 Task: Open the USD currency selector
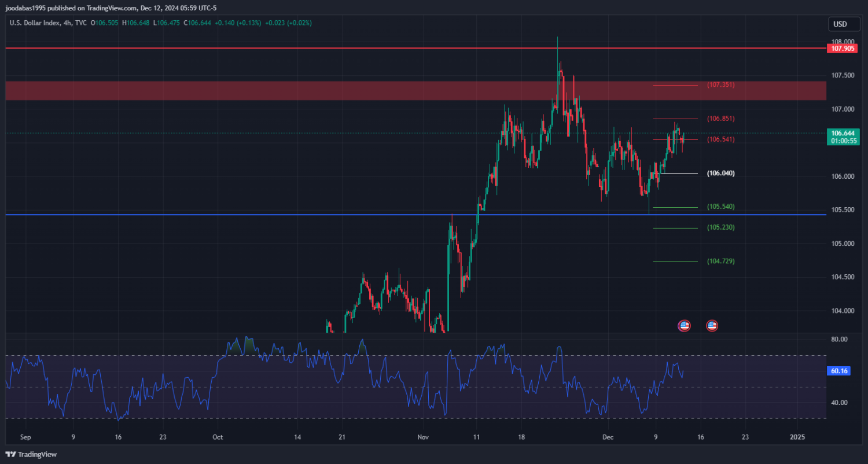(x=839, y=24)
